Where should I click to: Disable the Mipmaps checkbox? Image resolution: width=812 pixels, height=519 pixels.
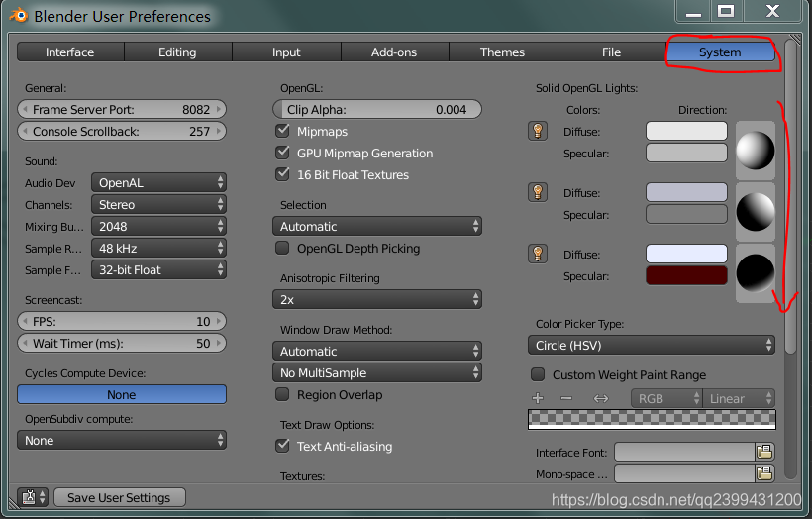pos(282,131)
